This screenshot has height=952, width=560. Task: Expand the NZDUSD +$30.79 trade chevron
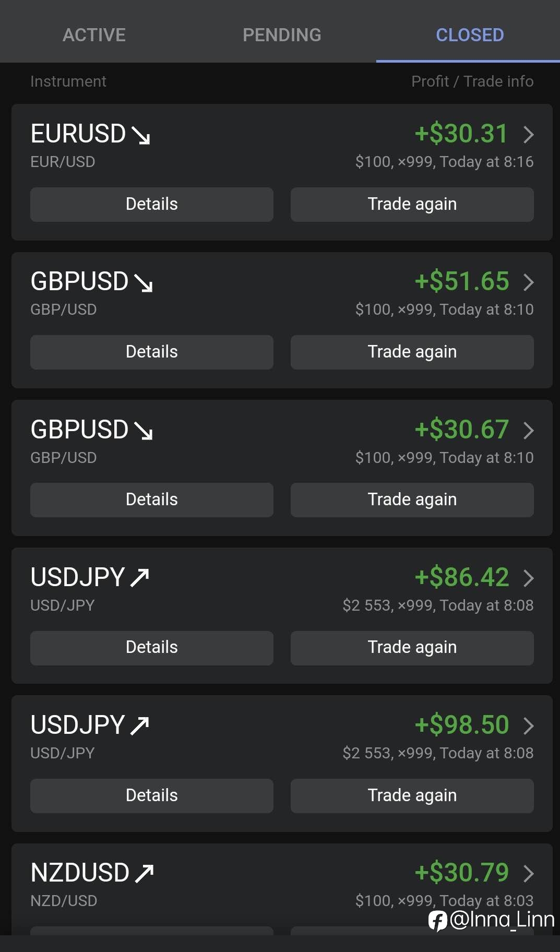[529, 873]
